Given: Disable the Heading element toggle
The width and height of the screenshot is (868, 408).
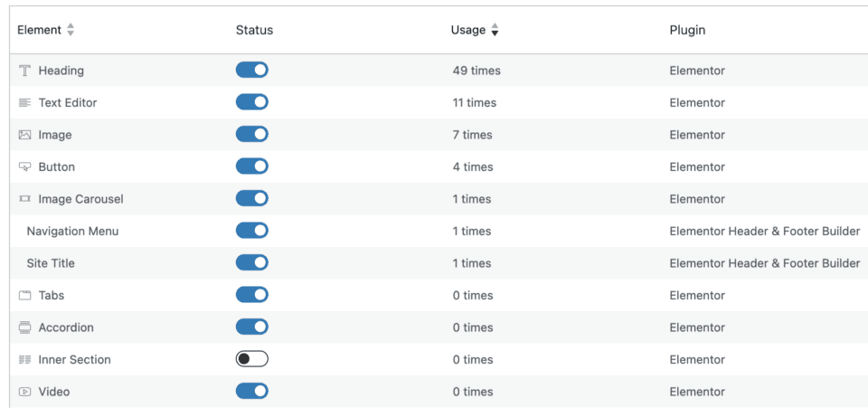Looking at the screenshot, I should coord(252,70).
